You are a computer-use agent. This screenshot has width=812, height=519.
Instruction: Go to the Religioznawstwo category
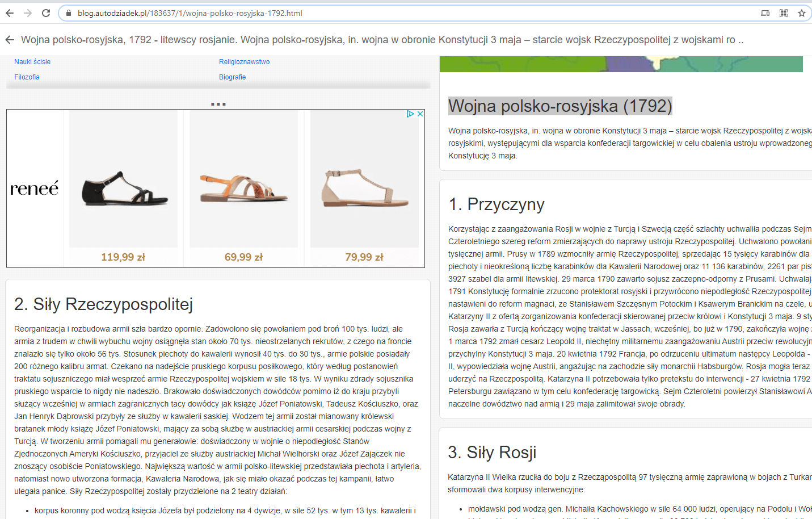[244, 62]
